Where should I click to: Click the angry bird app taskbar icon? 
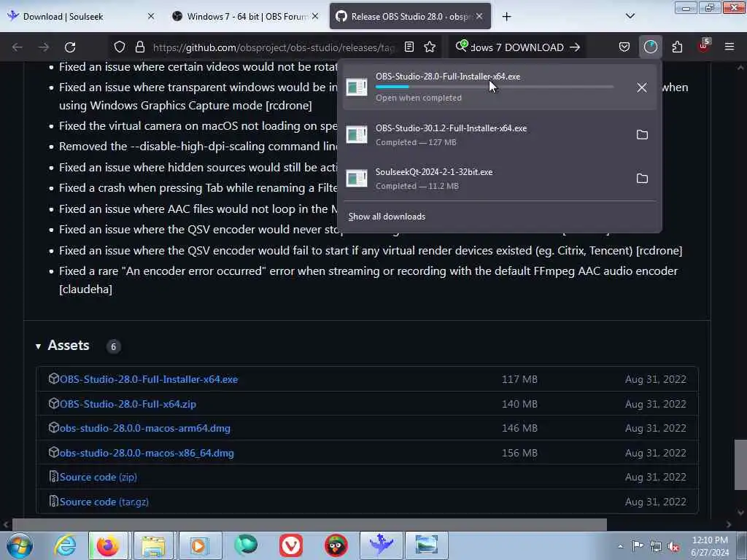point(336,545)
